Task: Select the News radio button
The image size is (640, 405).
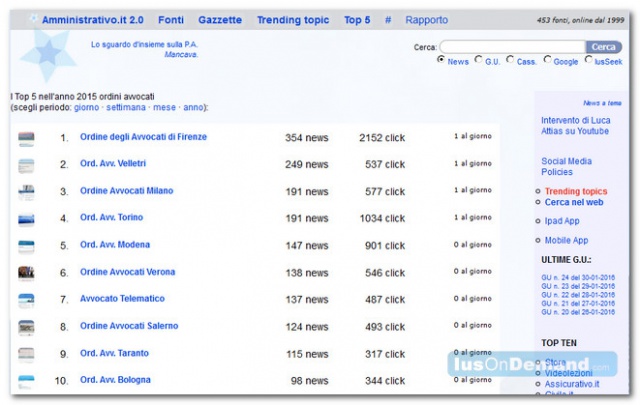Action: tap(441, 60)
